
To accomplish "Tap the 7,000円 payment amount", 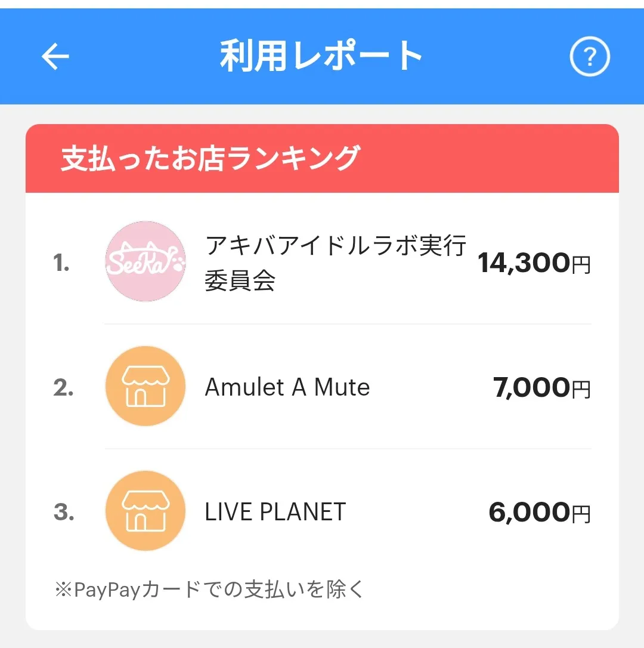I will tap(532, 388).
